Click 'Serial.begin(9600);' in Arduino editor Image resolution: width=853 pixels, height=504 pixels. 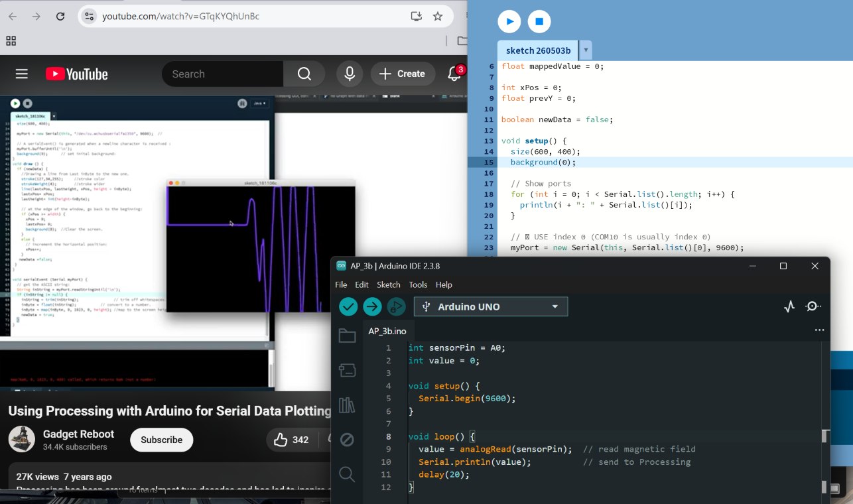(467, 399)
